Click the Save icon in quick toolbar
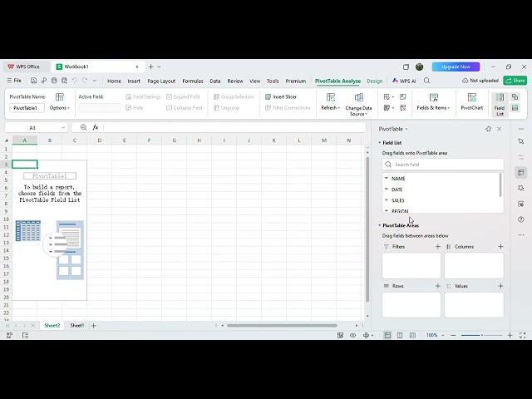 pyautogui.click(x=33, y=81)
